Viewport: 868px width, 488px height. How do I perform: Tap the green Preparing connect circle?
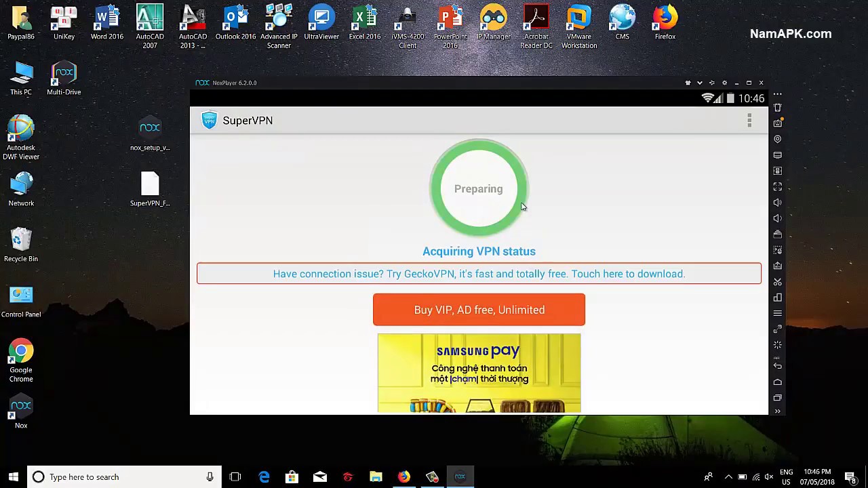tap(479, 188)
